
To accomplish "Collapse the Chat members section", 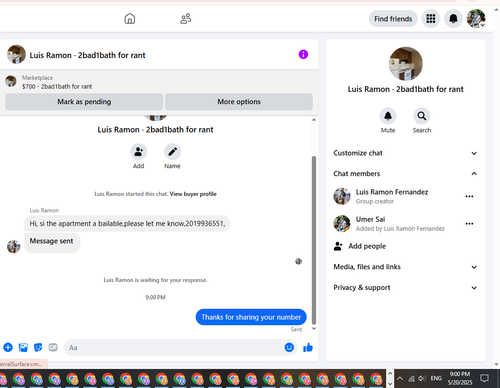I will (406, 174).
